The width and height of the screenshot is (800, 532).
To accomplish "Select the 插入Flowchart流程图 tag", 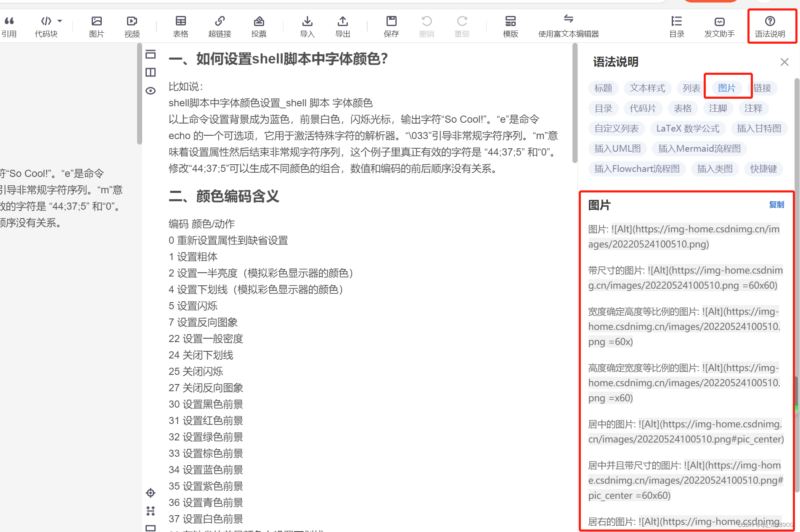I will (x=637, y=169).
